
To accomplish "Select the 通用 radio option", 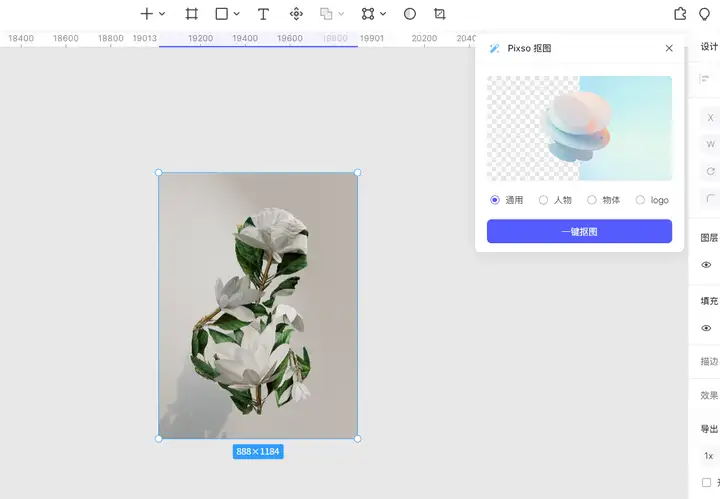I will click(x=506, y=200).
